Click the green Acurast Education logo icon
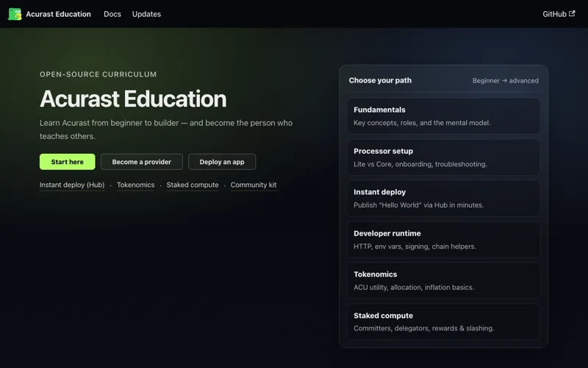 [x=15, y=14]
